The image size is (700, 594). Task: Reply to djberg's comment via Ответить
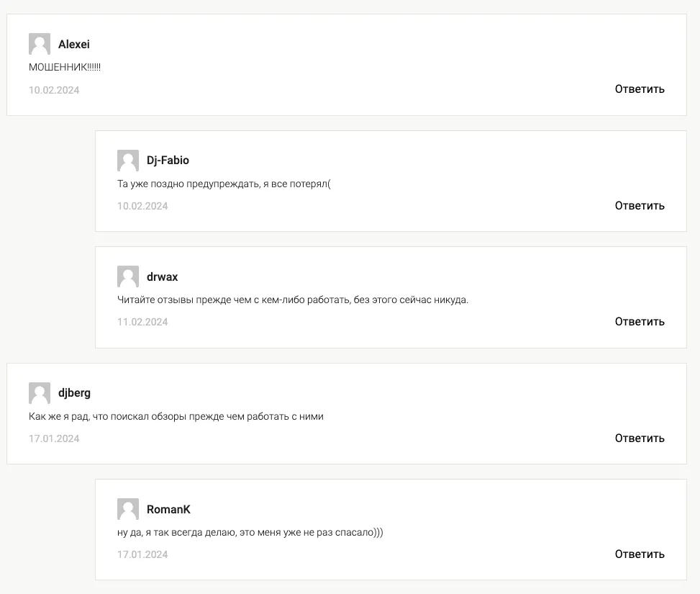(x=640, y=438)
